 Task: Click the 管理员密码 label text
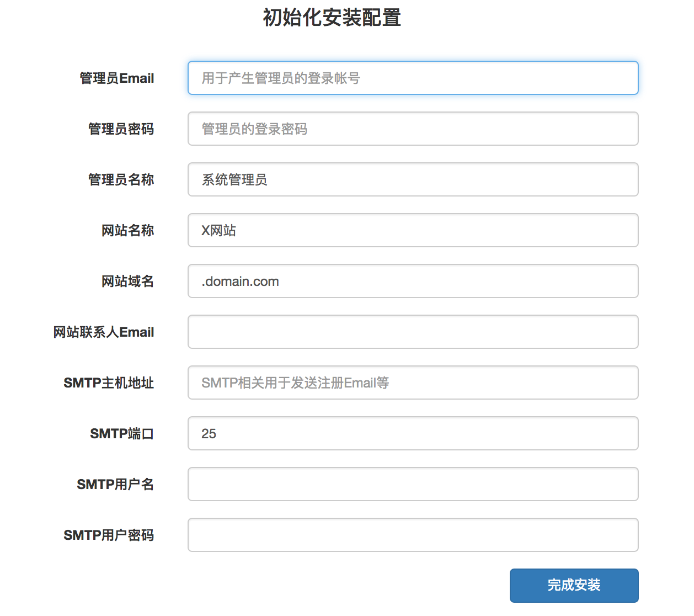click(x=121, y=129)
